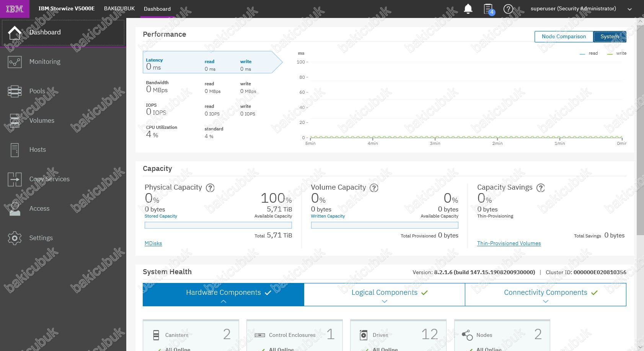644x351 pixels.
Task: Go to Pools menu label
Action: [x=37, y=91]
